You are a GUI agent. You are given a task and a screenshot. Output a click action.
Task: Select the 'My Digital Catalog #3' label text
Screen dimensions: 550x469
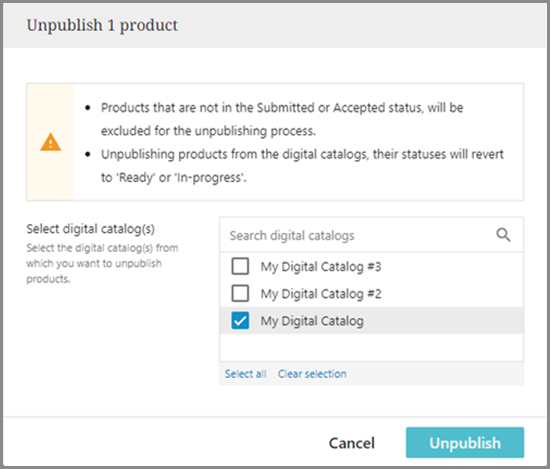tap(321, 267)
